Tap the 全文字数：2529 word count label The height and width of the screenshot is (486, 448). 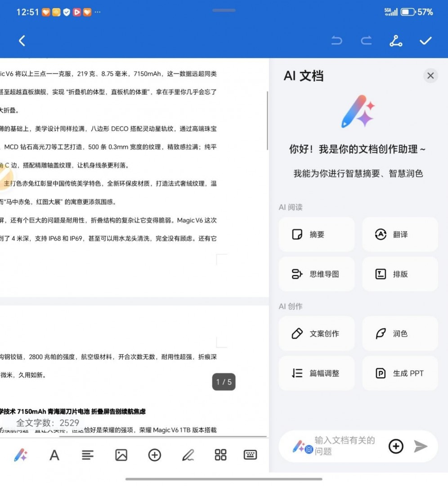tap(47, 423)
